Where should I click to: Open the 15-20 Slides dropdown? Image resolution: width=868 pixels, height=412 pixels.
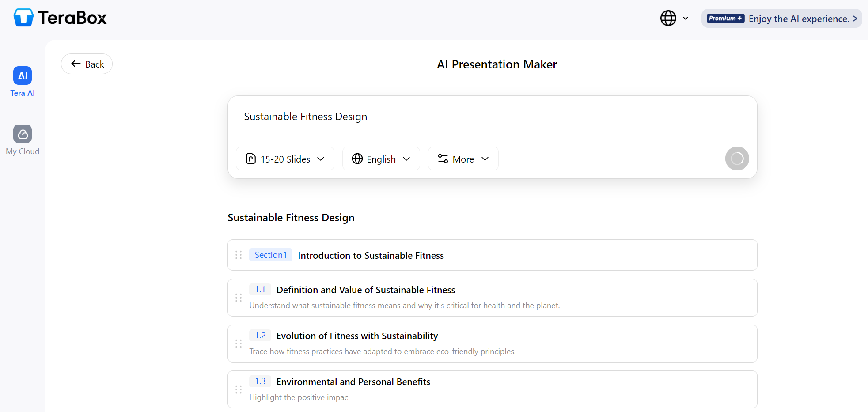point(285,159)
